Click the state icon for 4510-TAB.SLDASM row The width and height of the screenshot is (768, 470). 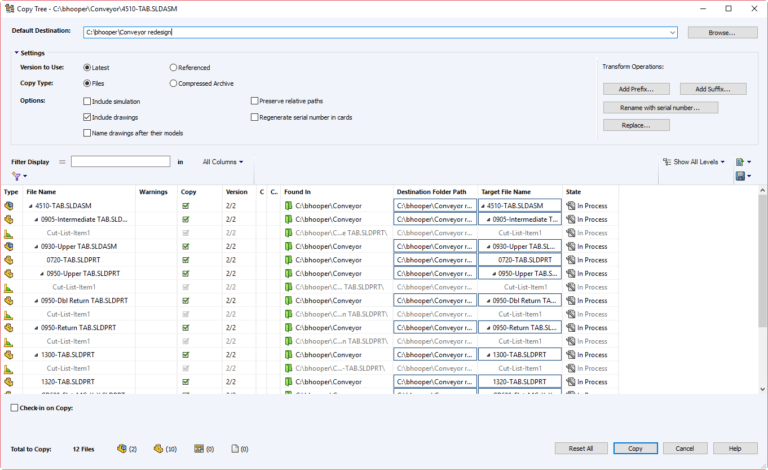(571, 206)
